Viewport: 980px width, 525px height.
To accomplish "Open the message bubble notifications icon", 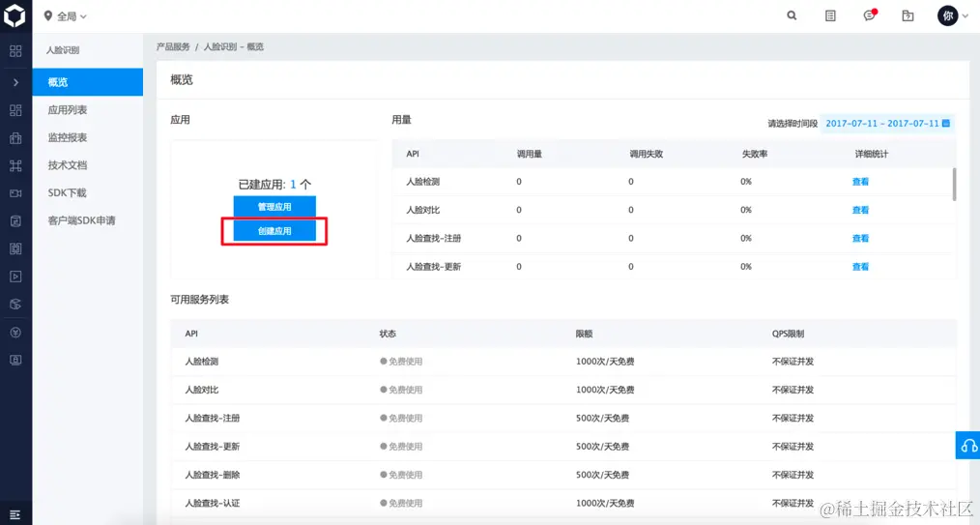I will click(x=870, y=15).
